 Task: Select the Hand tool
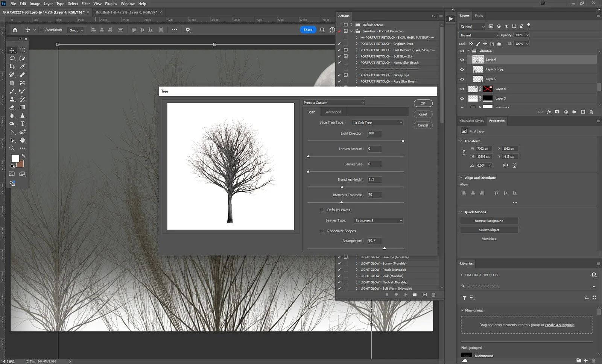23,140
